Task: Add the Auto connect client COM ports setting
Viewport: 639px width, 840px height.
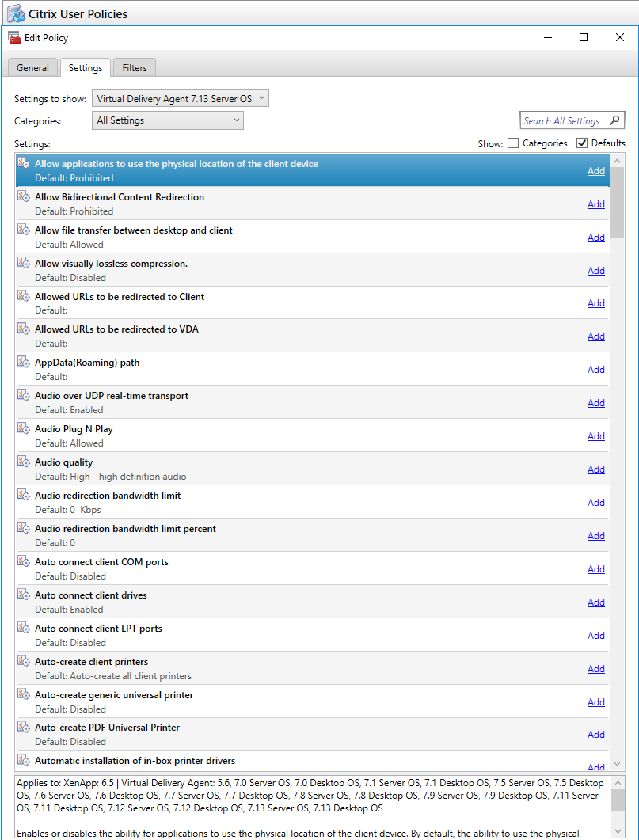Action: [595, 569]
